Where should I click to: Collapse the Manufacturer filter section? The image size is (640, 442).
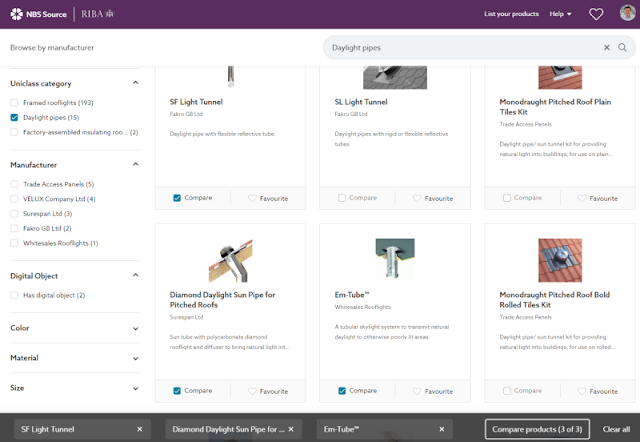pos(136,164)
